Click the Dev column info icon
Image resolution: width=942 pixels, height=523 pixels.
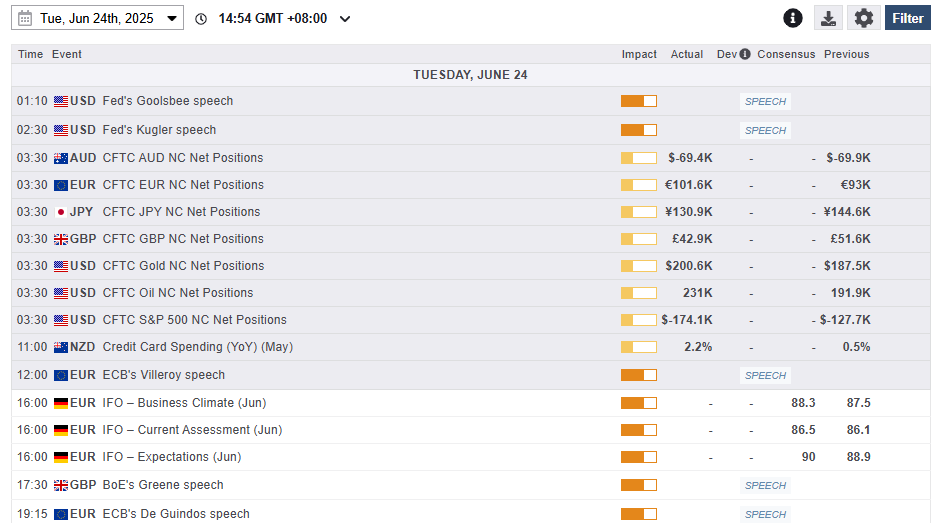(x=745, y=54)
